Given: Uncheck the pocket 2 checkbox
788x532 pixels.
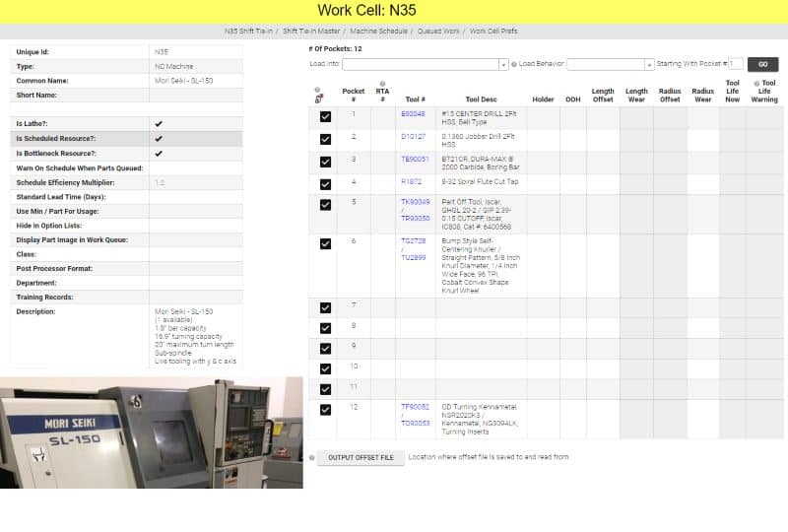Looking at the screenshot, I should pyautogui.click(x=325, y=139).
